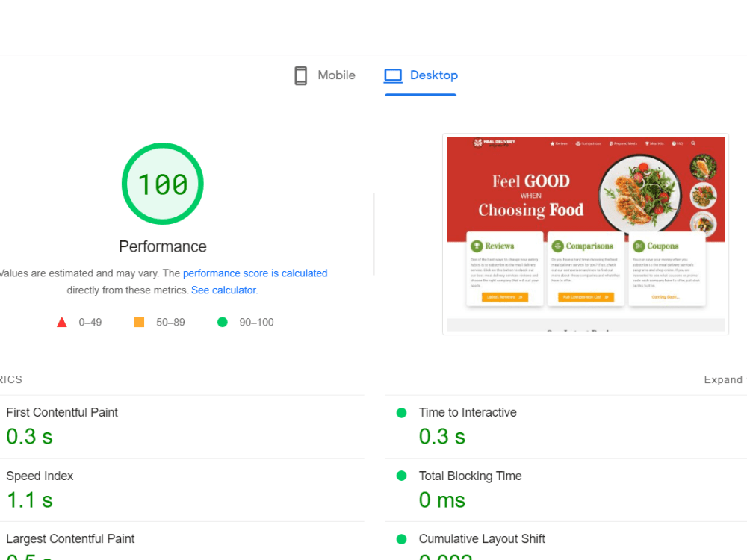This screenshot has height=560, width=747.
Task: Click the 0.3 s Time to Interactive value
Action: (441, 437)
